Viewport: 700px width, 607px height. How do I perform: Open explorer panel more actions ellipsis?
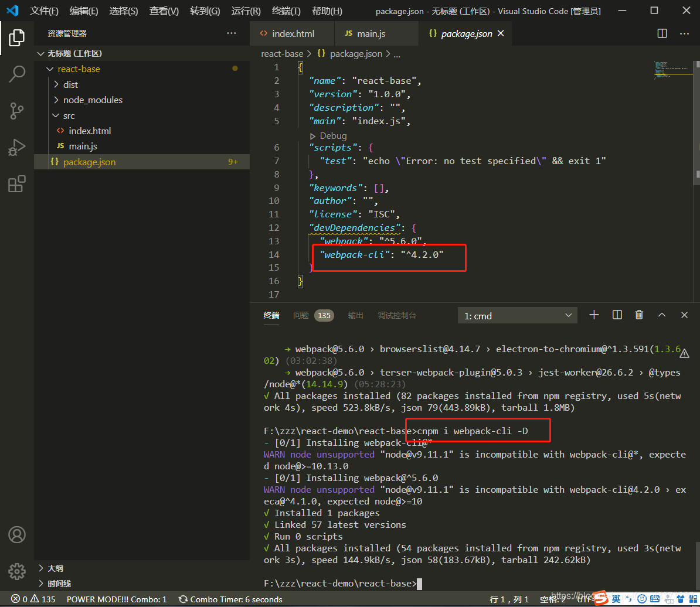[231, 33]
